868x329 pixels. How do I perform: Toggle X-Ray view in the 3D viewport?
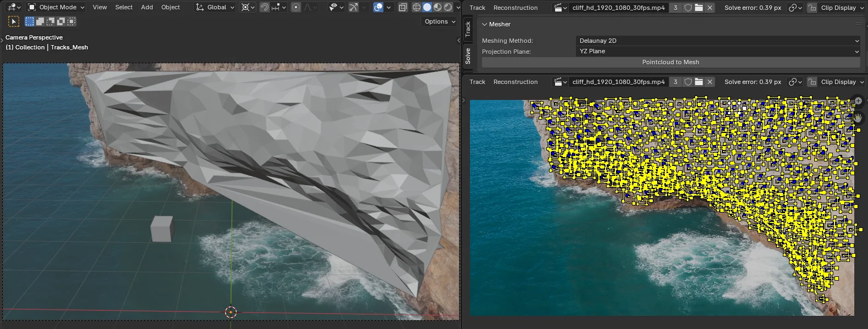(402, 7)
